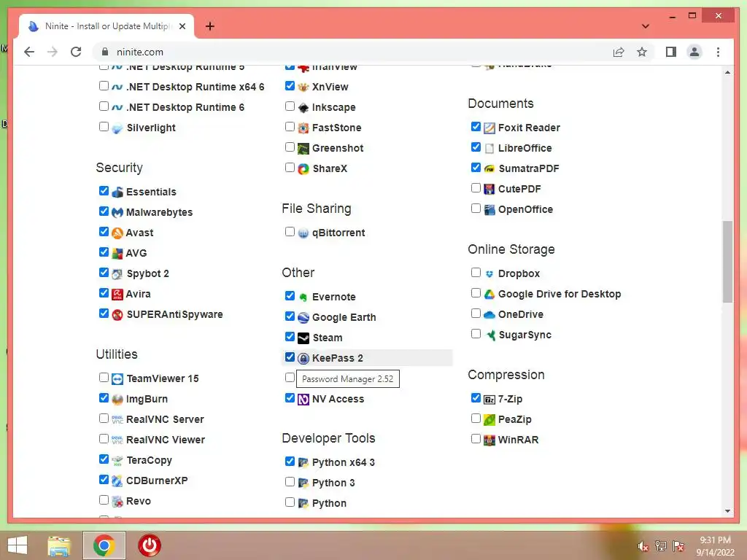Click the WinRAR icon
747x560 pixels.
[x=489, y=440]
